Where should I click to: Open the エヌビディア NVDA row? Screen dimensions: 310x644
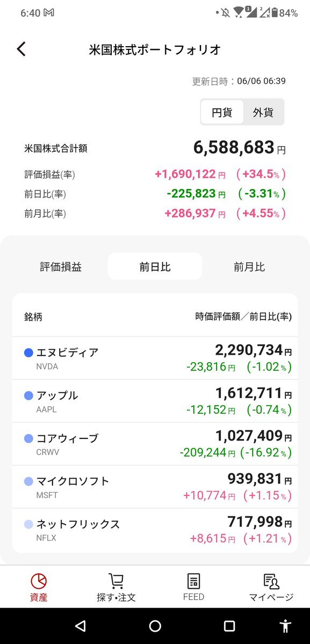pyautogui.click(x=155, y=358)
